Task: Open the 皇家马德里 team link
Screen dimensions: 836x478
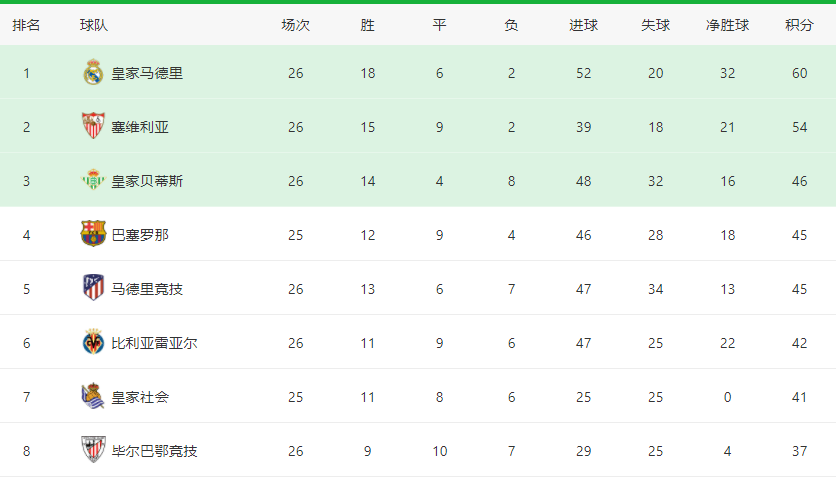Action: [147, 74]
